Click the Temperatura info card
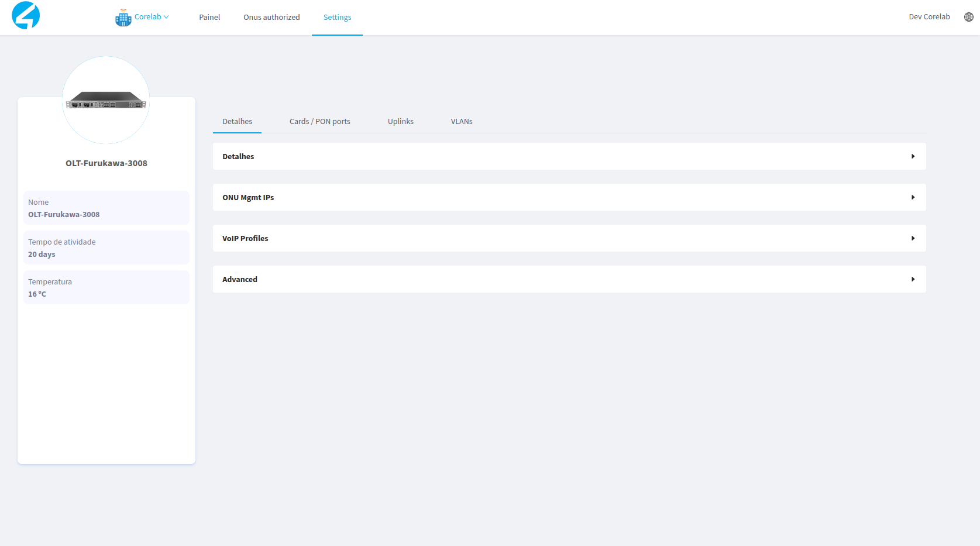980x546 pixels. 106,288
